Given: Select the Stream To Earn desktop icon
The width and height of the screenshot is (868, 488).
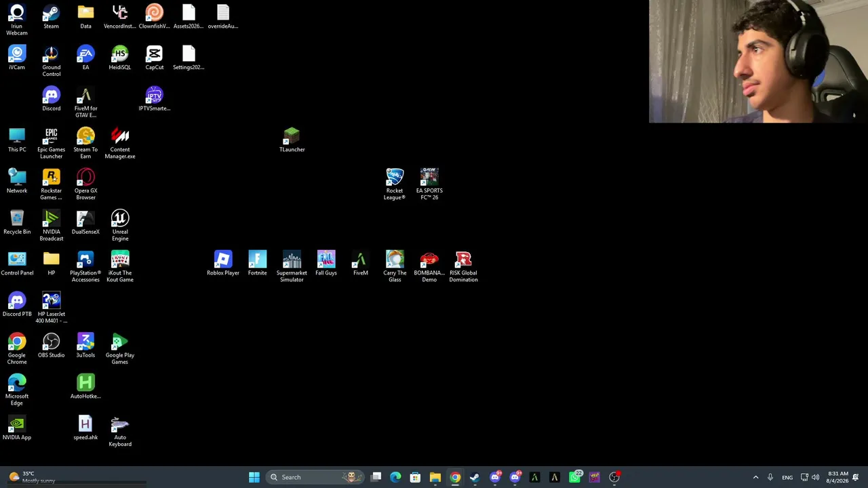Looking at the screenshot, I should tap(85, 144).
